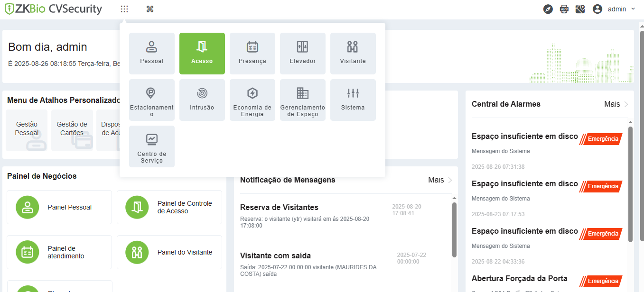Open Centro de Serviço module
This screenshot has width=644, height=292.
pyautogui.click(x=152, y=146)
